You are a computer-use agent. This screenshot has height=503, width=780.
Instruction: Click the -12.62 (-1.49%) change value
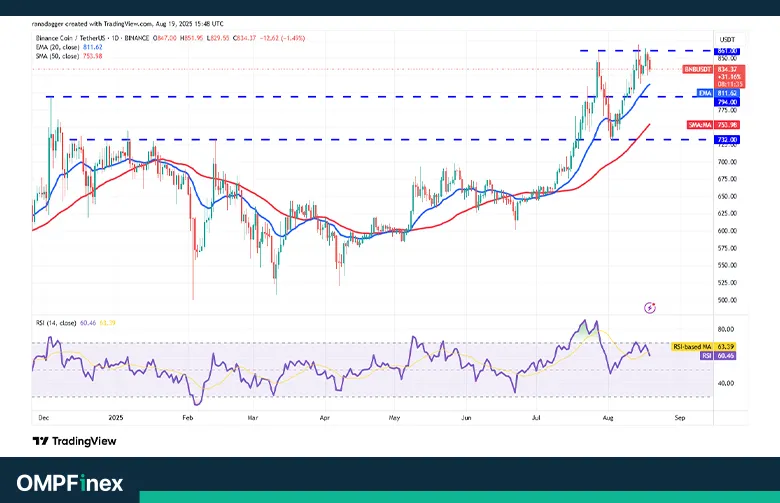(x=283, y=38)
